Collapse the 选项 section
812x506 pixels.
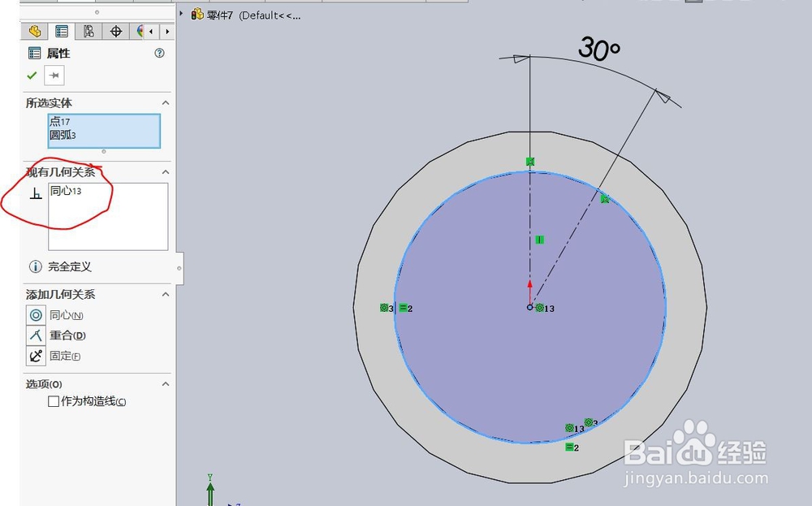(x=166, y=384)
